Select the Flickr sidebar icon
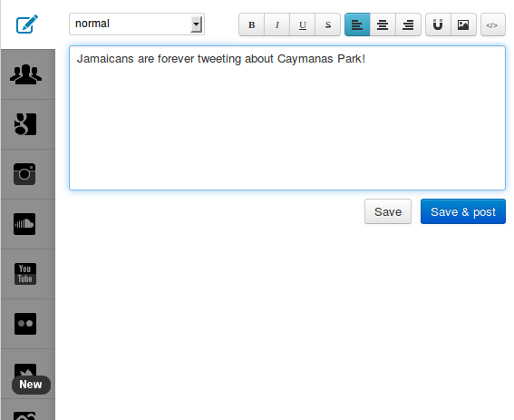The image size is (514, 420). point(25,324)
